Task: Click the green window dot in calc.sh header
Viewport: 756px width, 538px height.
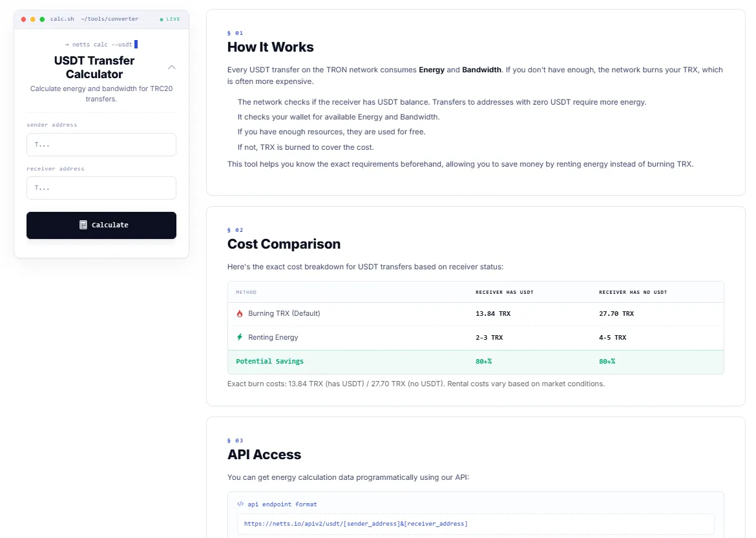Action: 42,19
